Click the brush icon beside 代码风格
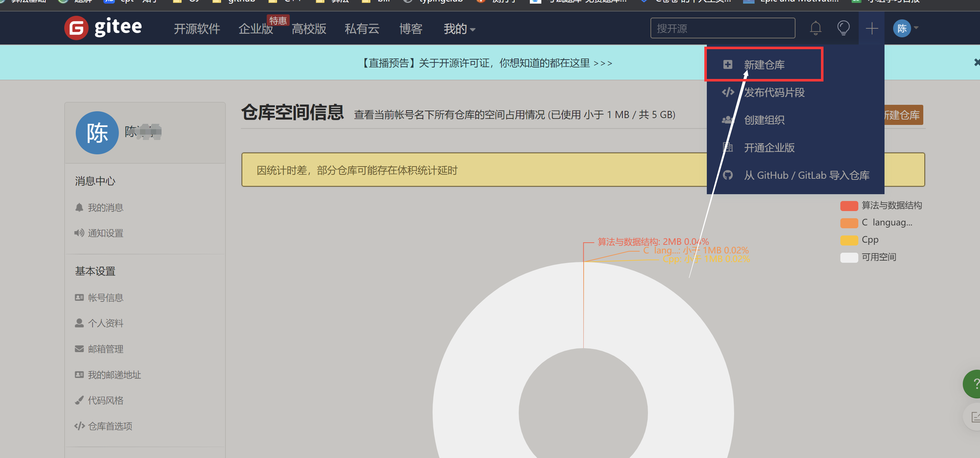 pos(79,400)
